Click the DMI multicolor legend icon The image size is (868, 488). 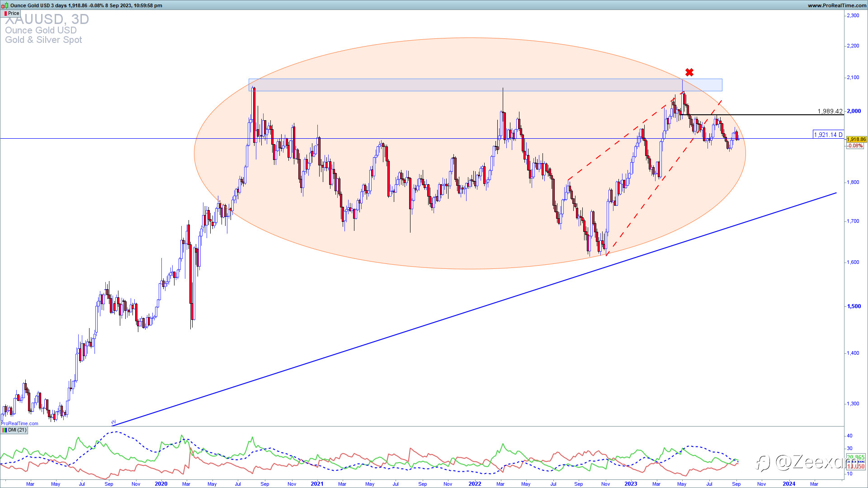pyautogui.click(x=5, y=430)
